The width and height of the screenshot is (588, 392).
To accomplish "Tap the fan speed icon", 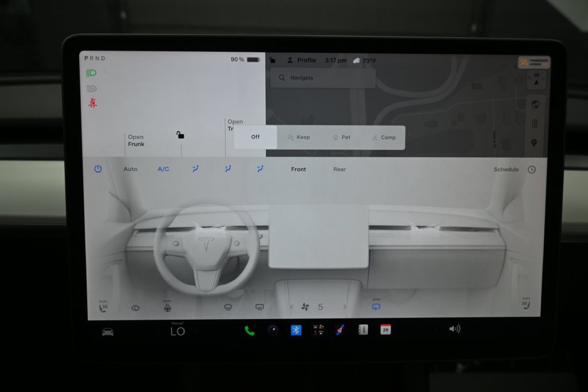I will (305, 307).
